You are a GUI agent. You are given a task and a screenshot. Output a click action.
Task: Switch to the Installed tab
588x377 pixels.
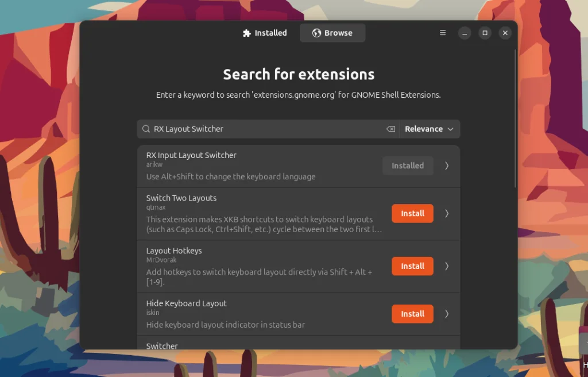click(x=265, y=33)
